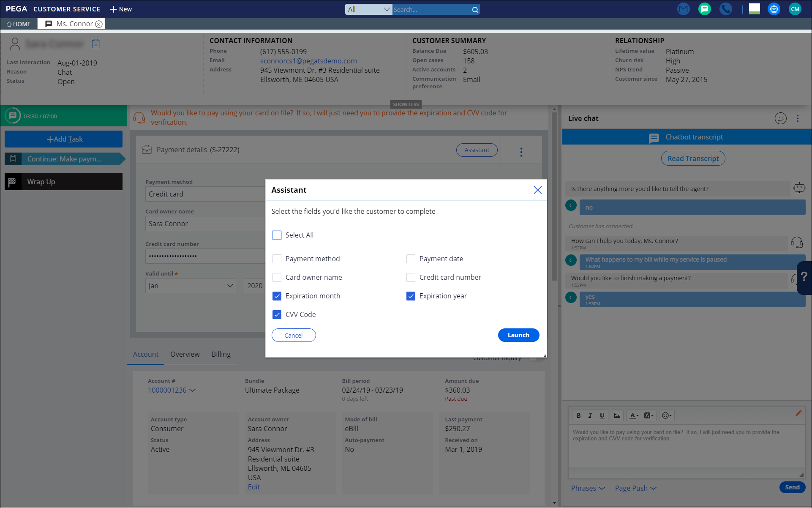Screen dimensions: 812x508
Task: Open the chatbot robot icon in header
Action: (774, 9)
